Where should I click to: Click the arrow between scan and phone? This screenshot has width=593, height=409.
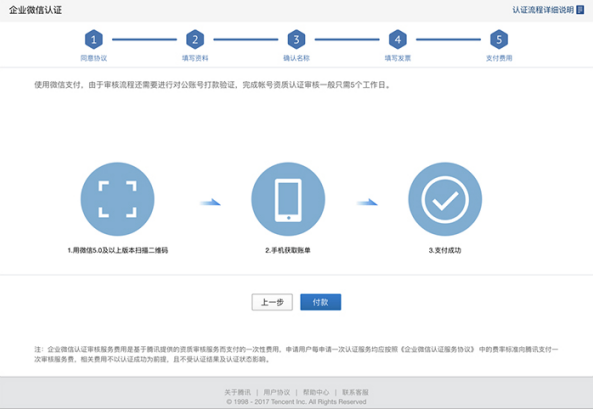(x=210, y=202)
